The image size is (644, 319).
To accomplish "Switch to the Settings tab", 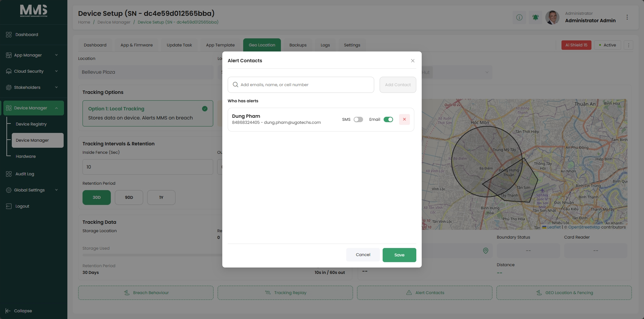I will 352,45.
